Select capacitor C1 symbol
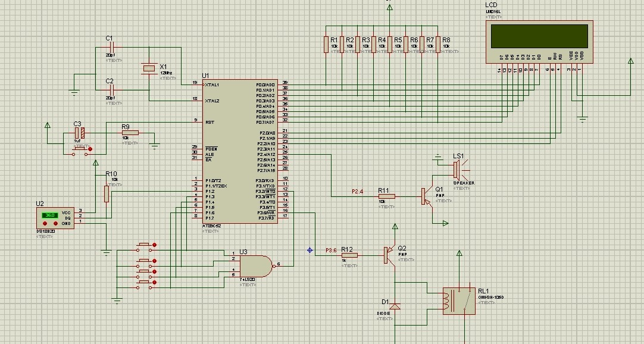Image resolution: width=644 pixels, height=344 pixels. pyautogui.click(x=111, y=47)
